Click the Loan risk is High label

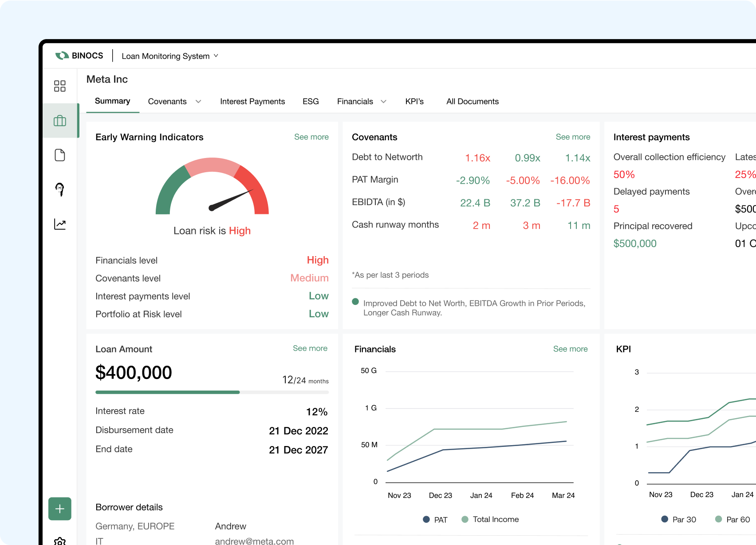(212, 231)
